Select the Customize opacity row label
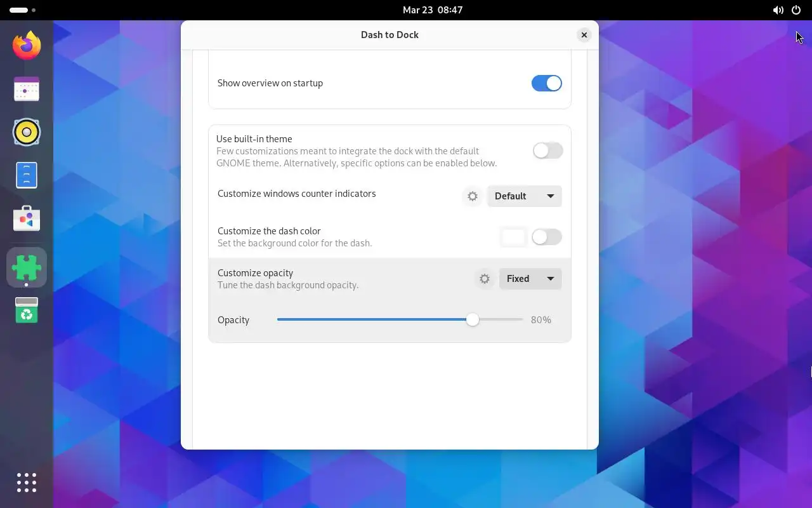This screenshot has height=508, width=812. pos(255,273)
